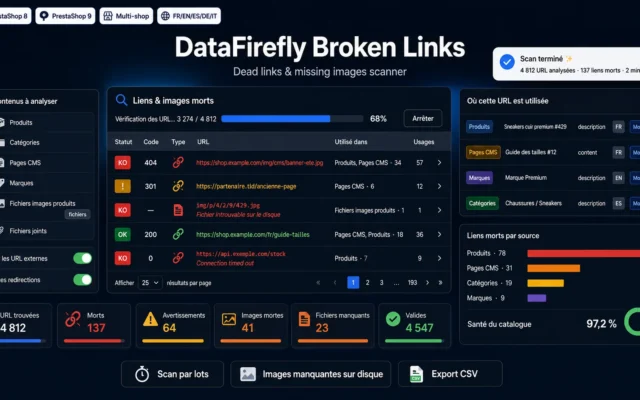Open the 25 results per page dropdown

150,282
